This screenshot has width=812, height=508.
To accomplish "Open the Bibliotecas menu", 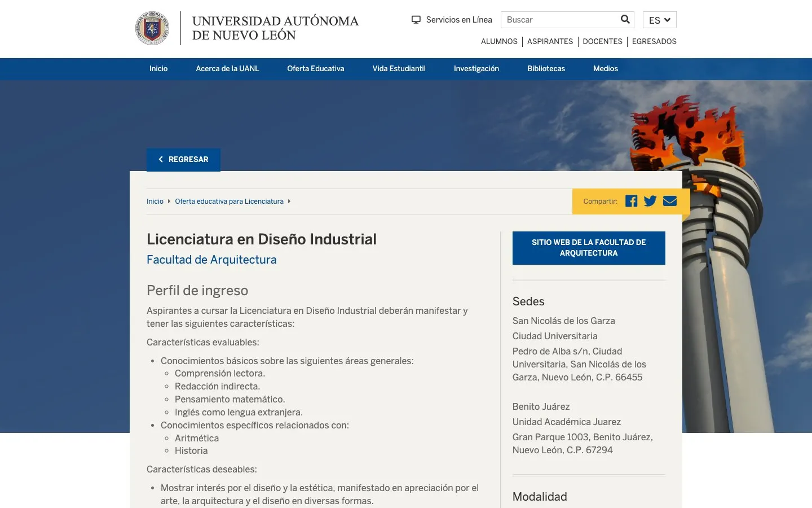I will (x=546, y=68).
